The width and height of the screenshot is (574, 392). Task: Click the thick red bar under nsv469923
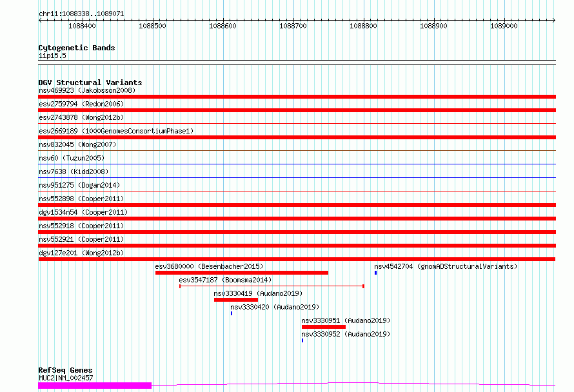coord(297,97)
